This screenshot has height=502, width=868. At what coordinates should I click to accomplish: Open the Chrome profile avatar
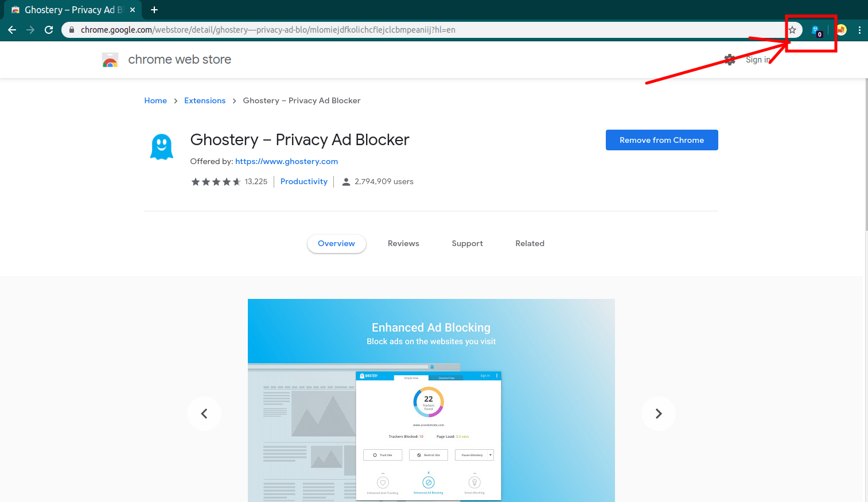click(x=841, y=30)
